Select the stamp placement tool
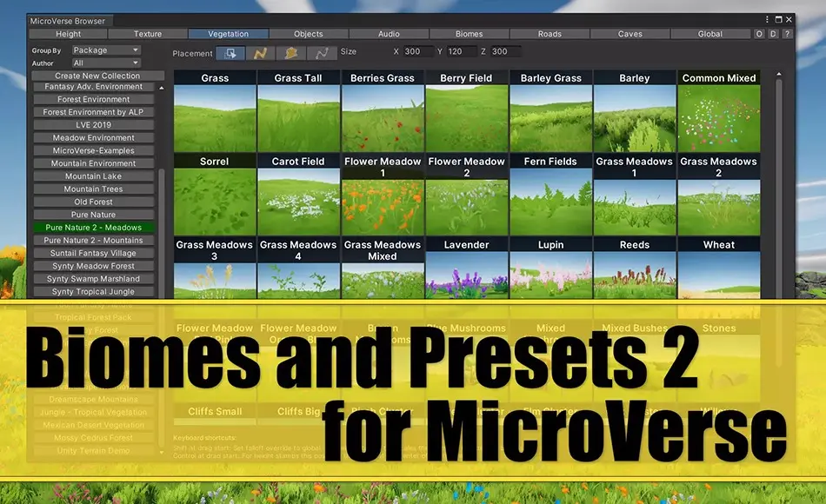 pos(230,51)
